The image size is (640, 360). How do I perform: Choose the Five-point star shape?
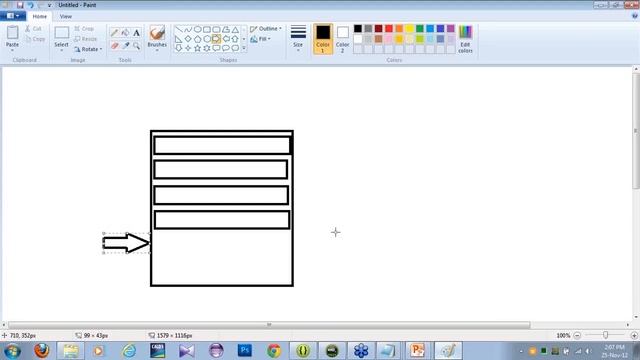(x=198, y=48)
